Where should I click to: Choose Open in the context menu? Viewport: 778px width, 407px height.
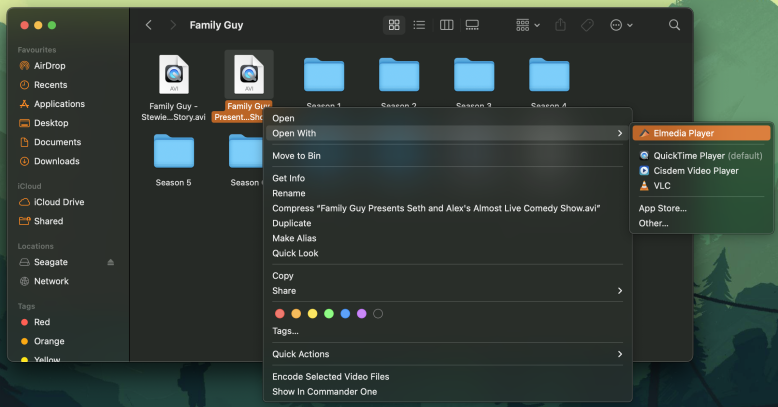(x=448, y=118)
